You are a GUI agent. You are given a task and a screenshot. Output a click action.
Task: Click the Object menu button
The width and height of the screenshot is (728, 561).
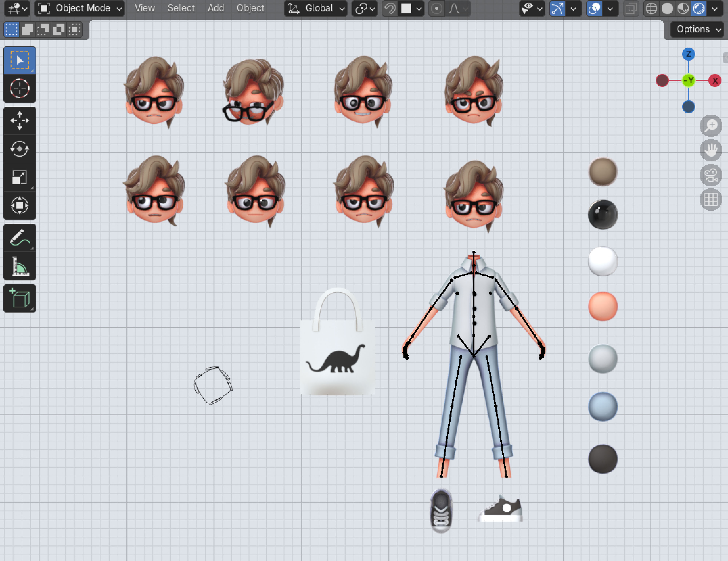[x=250, y=8]
